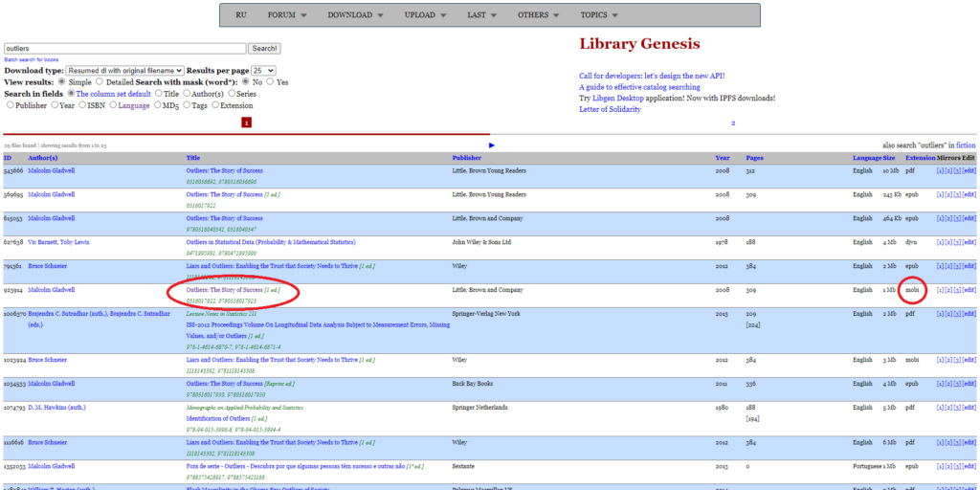Select Simple view results option
This screenshot has width=980, height=490.
(x=61, y=82)
